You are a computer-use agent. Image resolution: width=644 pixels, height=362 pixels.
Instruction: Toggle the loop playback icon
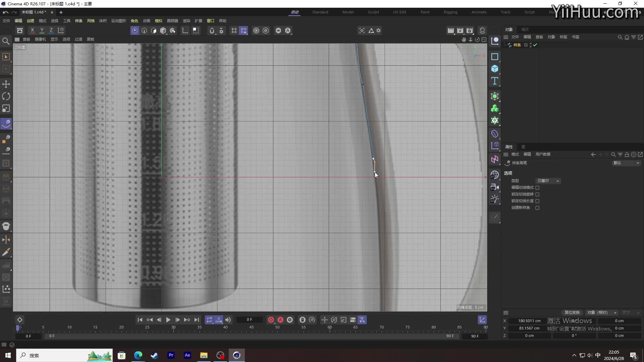(x=209, y=320)
